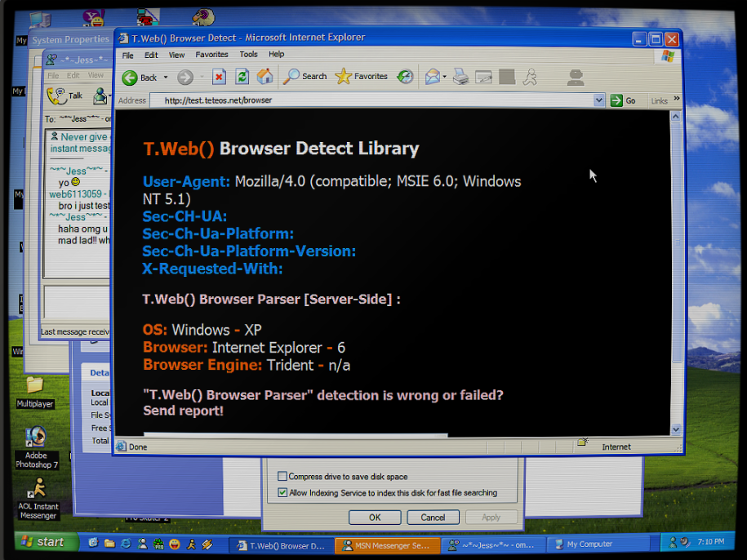Click the message input box in Jess window
The width and height of the screenshot is (747, 560).
pyautogui.click(x=78, y=302)
